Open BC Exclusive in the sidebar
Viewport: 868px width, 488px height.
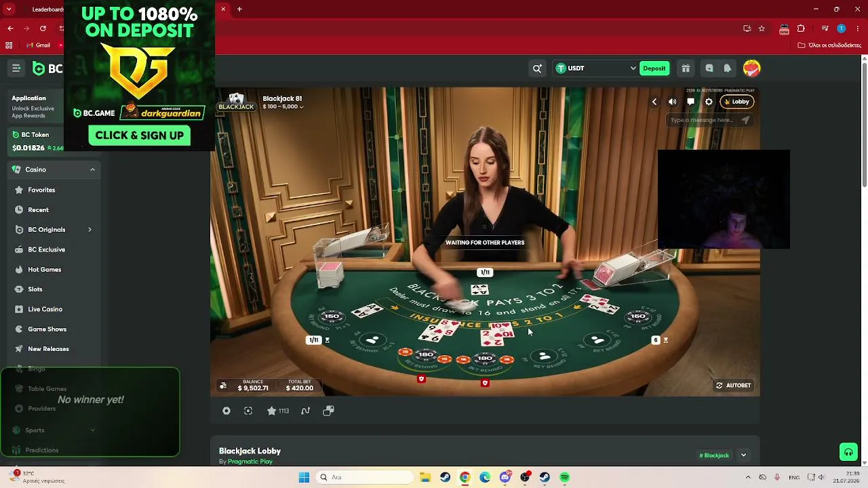(47, 249)
